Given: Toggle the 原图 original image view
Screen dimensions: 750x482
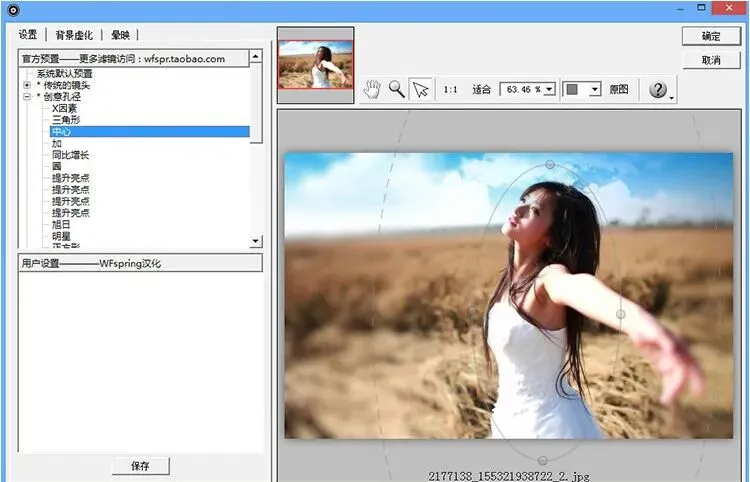Looking at the screenshot, I should pyautogui.click(x=618, y=89).
